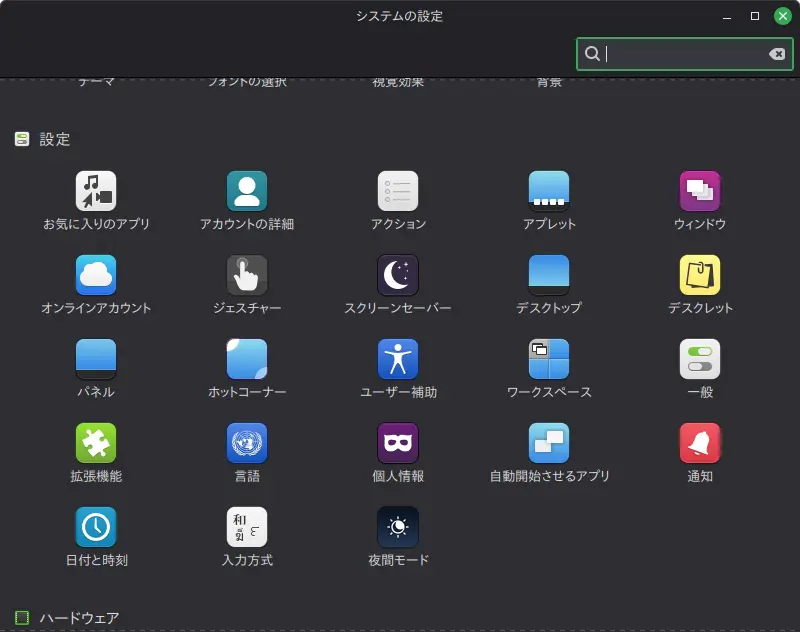Viewport: 800px width, 632px height.
Task: Click inside the search input box
Action: pyautogui.click(x=680, y=53)
